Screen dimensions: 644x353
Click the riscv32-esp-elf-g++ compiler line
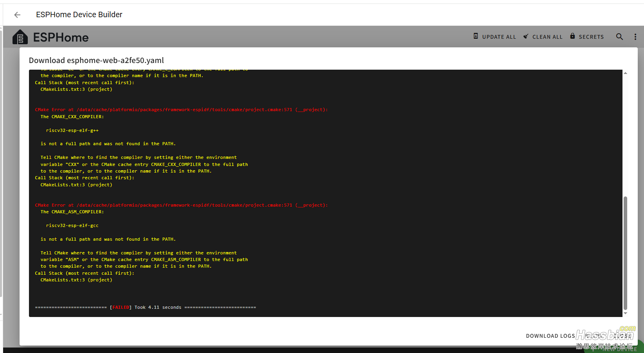72,130
